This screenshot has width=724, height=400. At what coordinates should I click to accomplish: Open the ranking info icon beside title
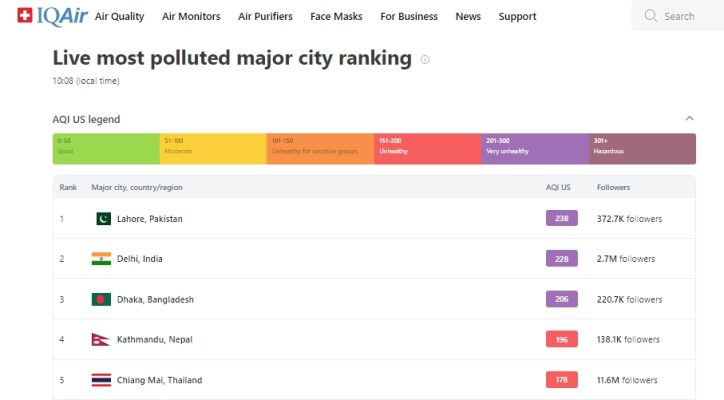[425, 60]
